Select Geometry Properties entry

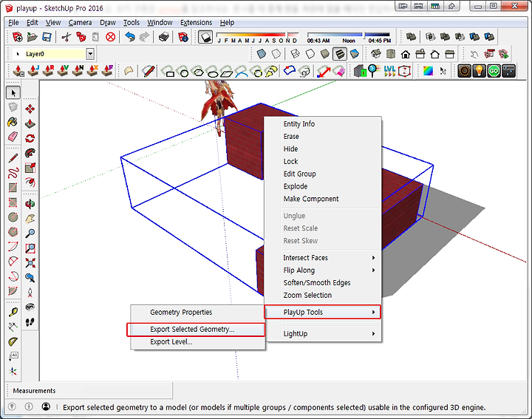point(198,312)
